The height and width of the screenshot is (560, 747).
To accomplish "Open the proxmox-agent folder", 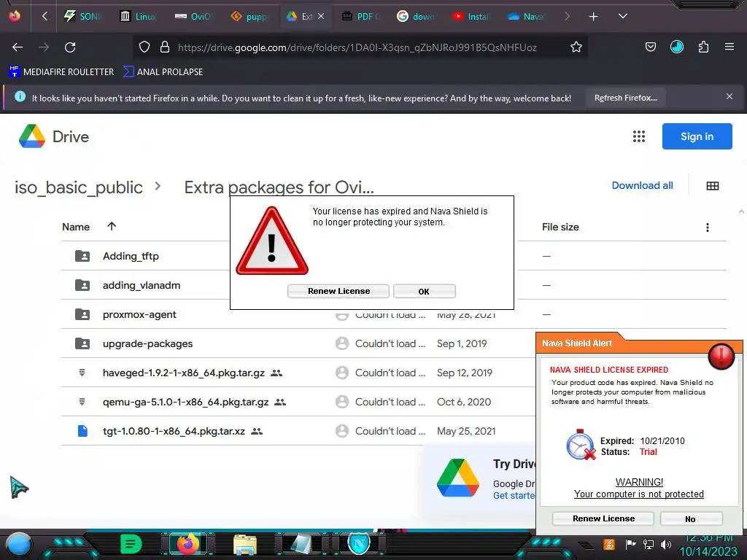I will tap(139, 315).
